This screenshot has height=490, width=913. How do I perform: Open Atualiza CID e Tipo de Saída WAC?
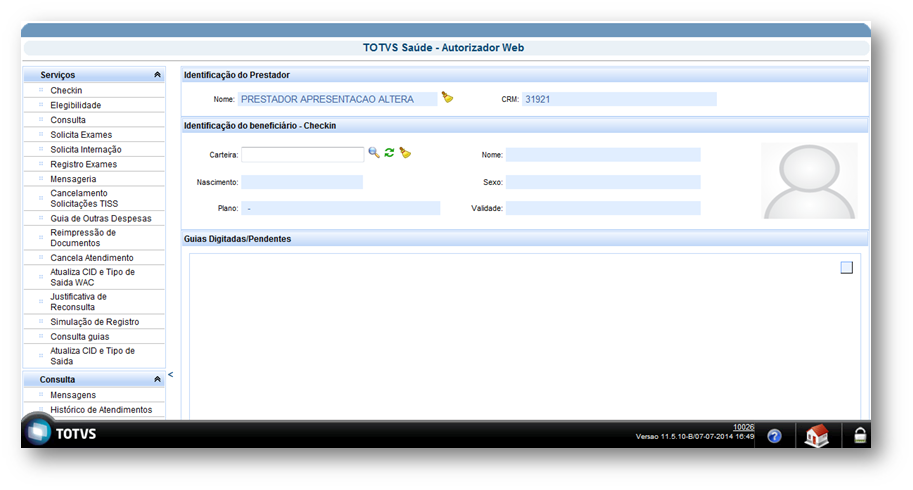(94, 277)
